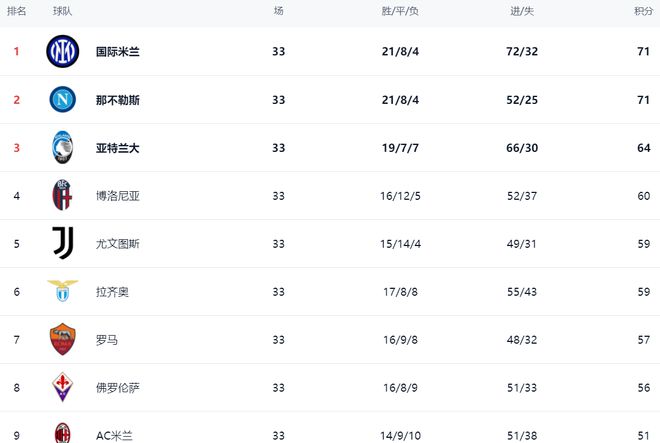Click the AC Milan club logo
The image size is (660, 443).
(x=62, y=432)
